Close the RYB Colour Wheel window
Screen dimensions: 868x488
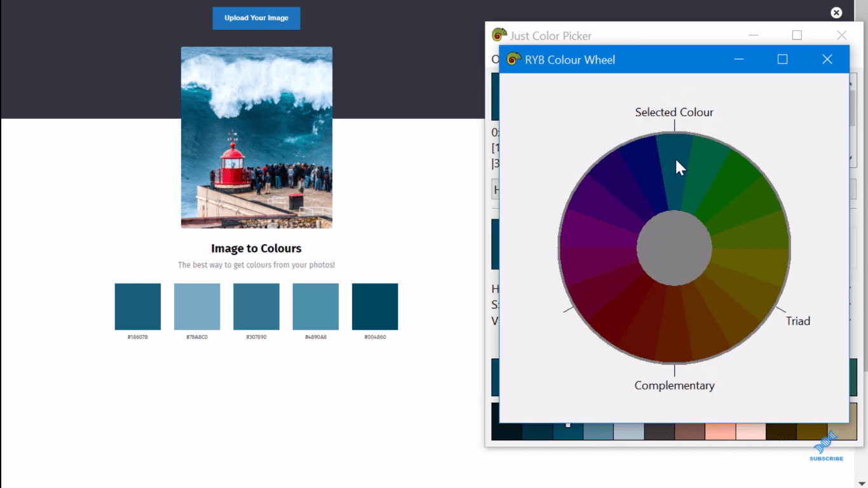pyautogui.click(x=827, y=59)
